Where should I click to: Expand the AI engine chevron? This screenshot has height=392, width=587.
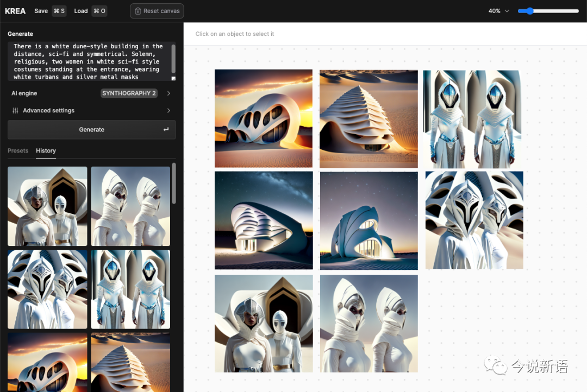point(168,93)
